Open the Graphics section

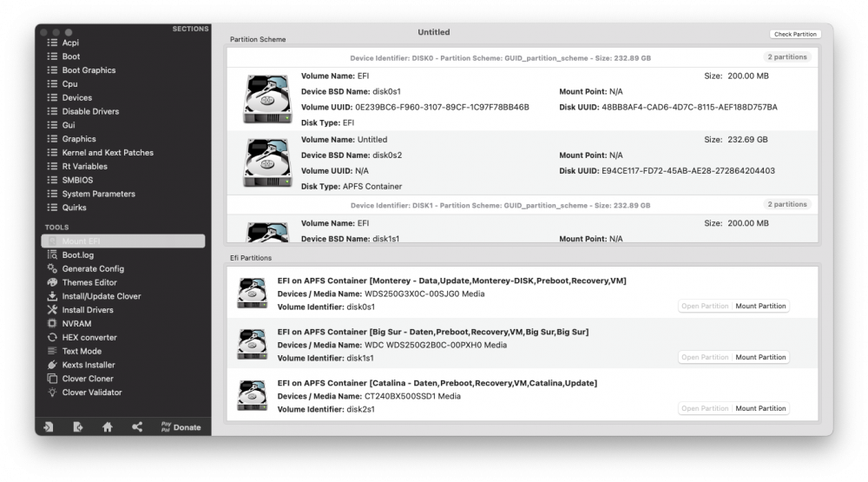[x=79, y=139]
